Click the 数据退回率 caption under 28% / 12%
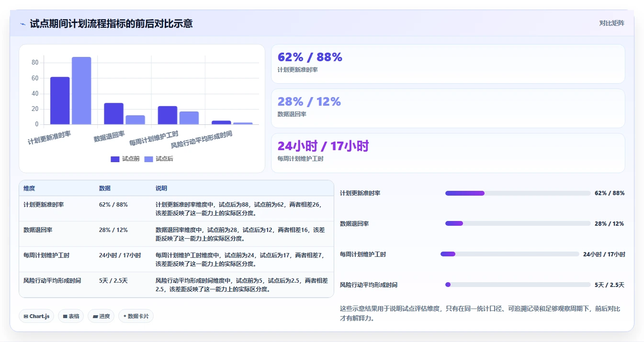This screenshot has height=342, width=644. pos(292,114)
